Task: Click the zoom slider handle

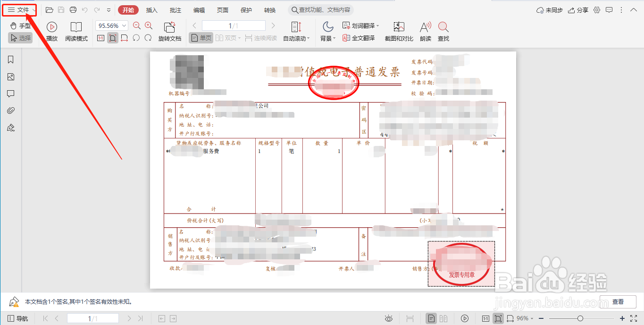Action: [580, 318]
